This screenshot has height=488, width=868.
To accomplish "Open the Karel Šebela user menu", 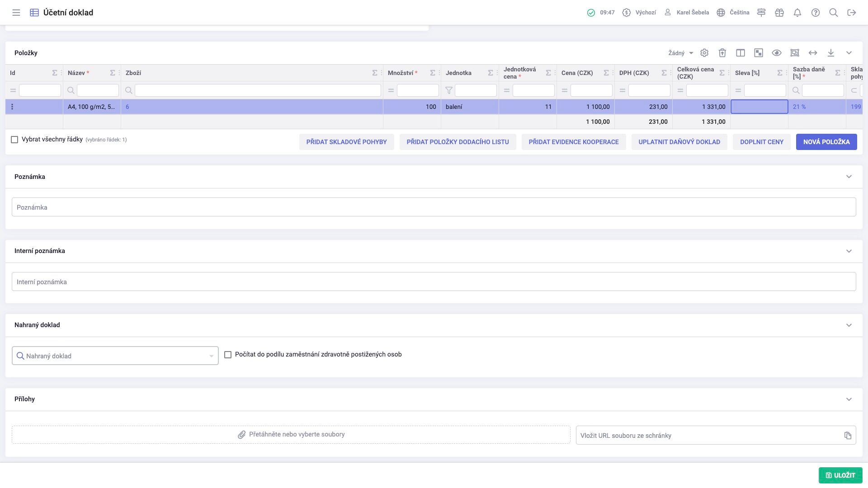I will pyautogui.click(x=686, y=13).
